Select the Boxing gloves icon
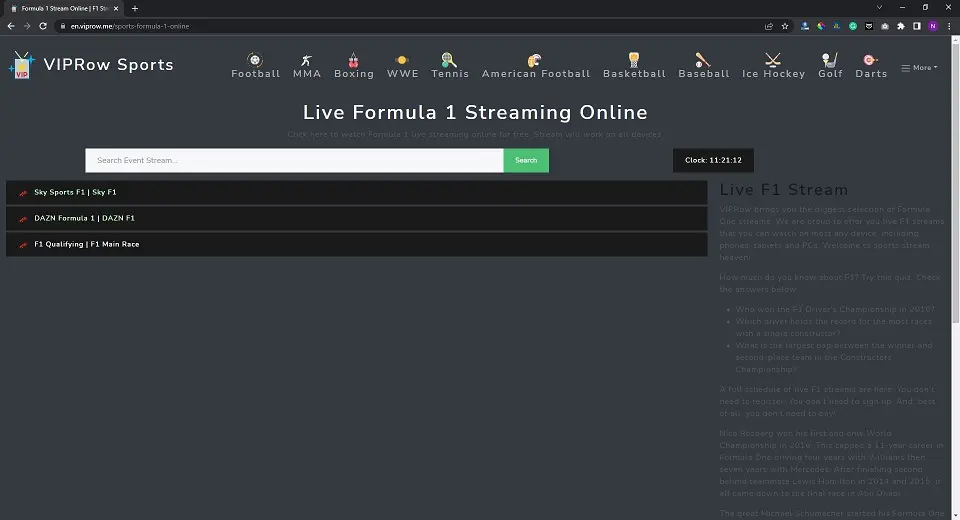This screenshot has width=960, height=520. point(353,59)
